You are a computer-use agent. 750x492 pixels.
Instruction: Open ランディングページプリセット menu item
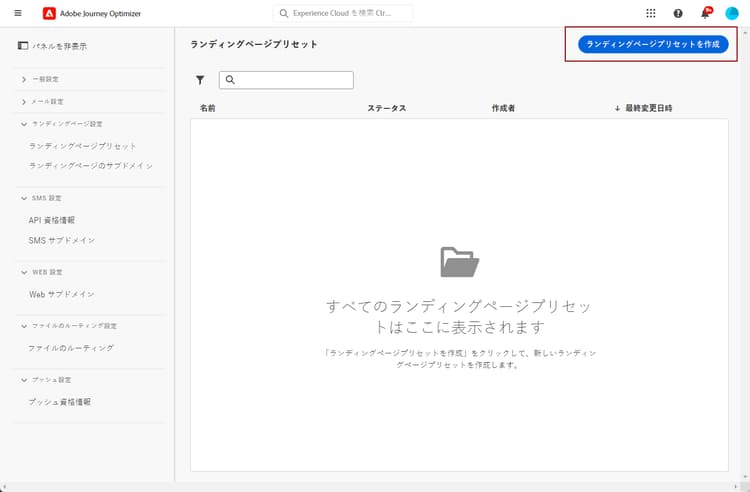pos(83,146)
